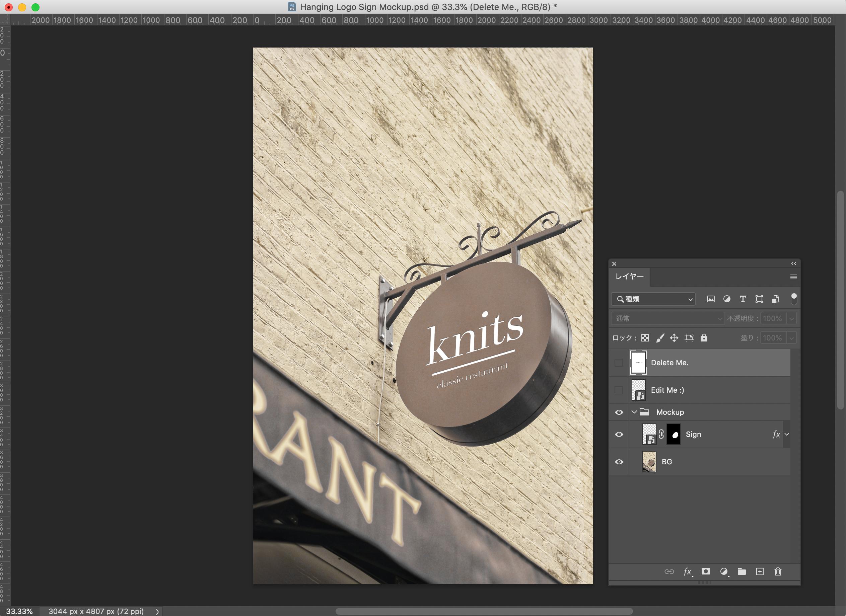846x616 pixels.
Task: Create a new layer with plus icon
Action: 760,571
